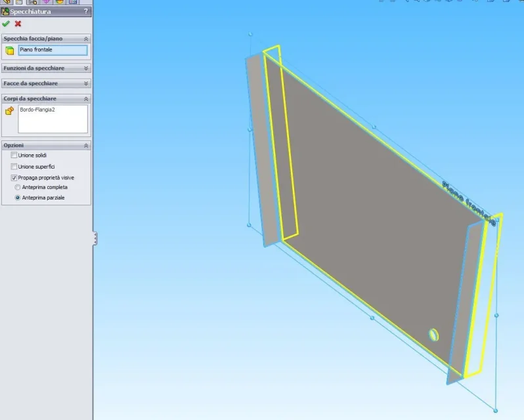Select Anteprima parziale radio button

[18, 198]
